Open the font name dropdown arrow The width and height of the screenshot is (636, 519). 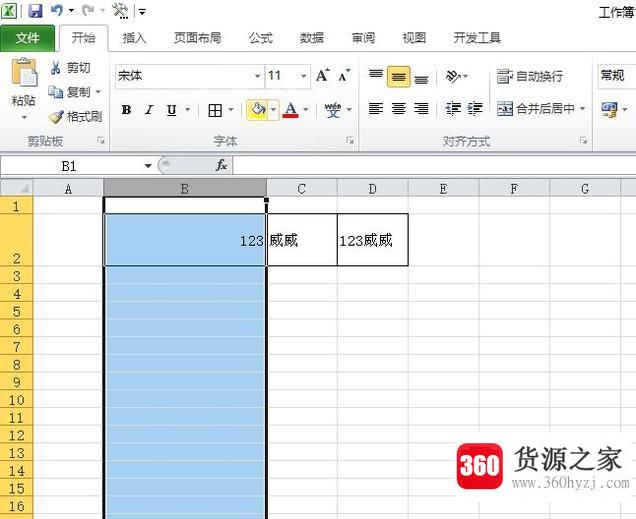click(x=257, y=76)
